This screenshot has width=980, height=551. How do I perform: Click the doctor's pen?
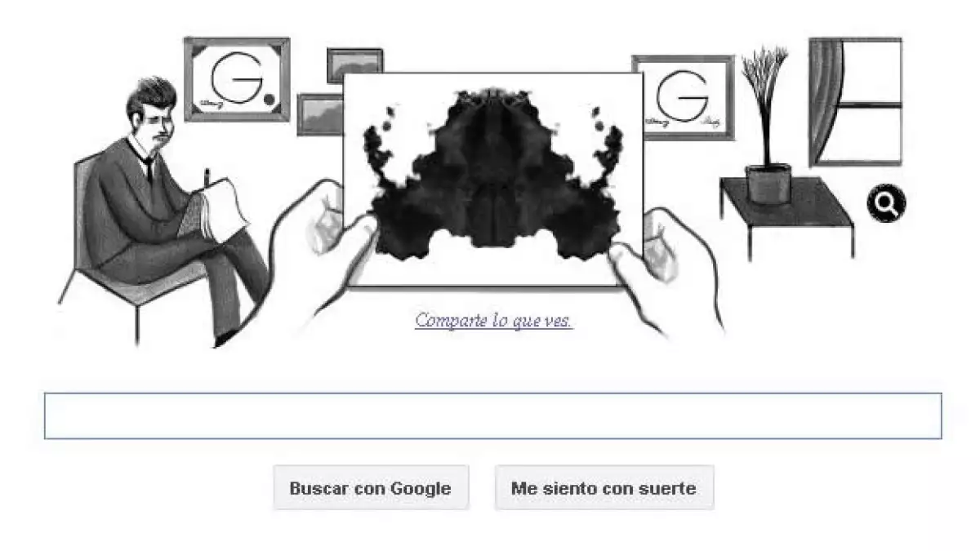point(207,177)
